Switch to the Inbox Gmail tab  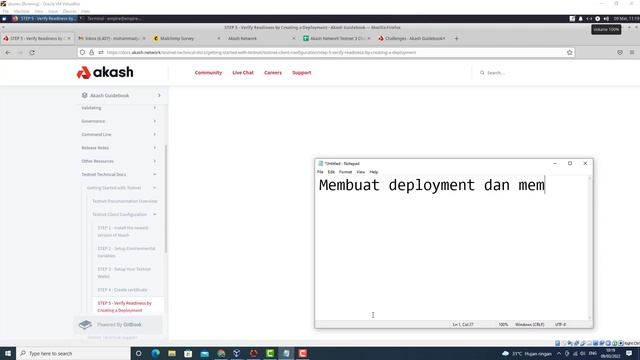[x=112, y=38]
